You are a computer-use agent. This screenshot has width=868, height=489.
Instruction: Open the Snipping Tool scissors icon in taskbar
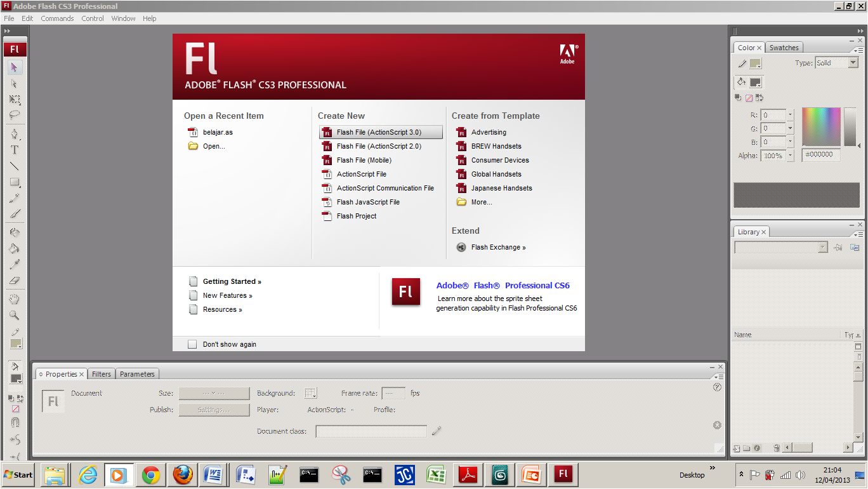(x=341, y=474)
